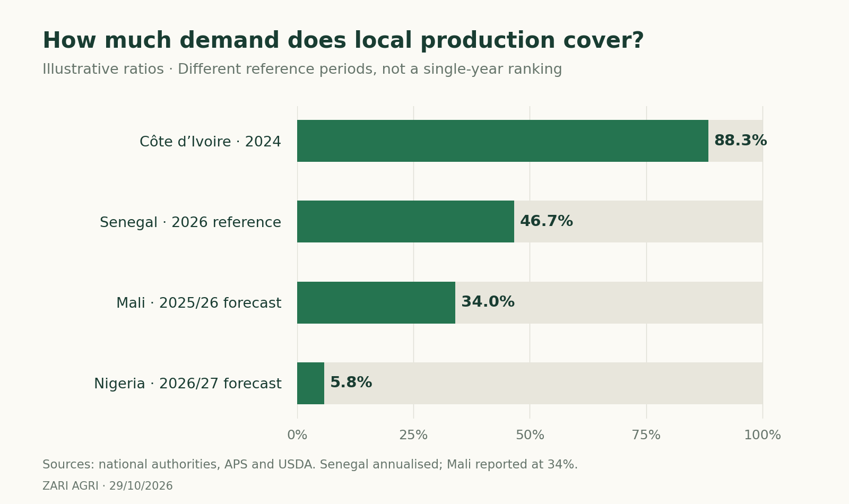Click the 88.3% value label
849x504 pixels.
pos(740,141)
